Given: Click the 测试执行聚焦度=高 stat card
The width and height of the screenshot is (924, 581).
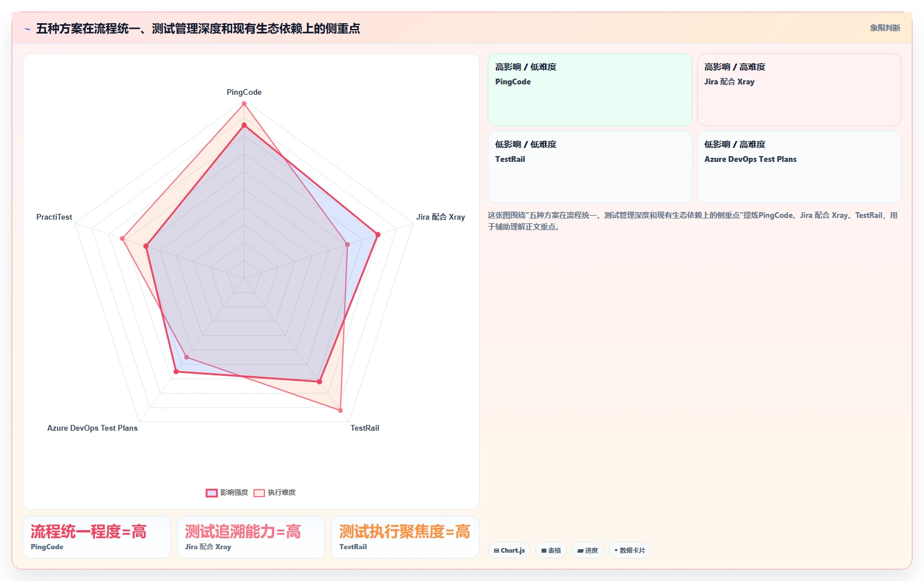Looking at the screenshot, I should coord(405,537).
